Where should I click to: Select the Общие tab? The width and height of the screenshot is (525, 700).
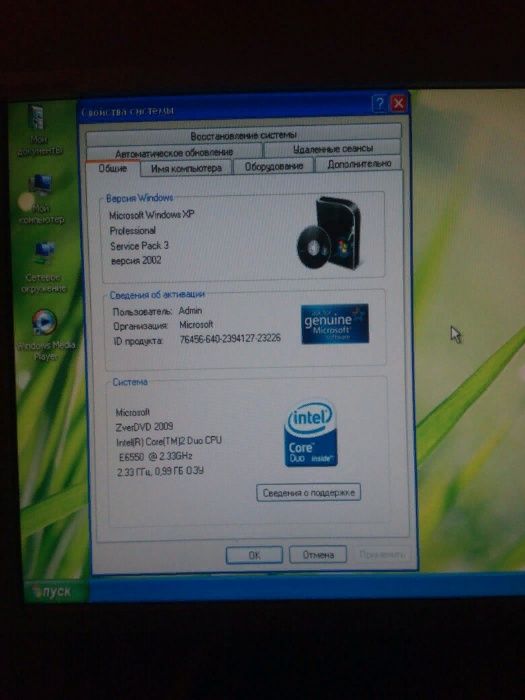point(112,168)
